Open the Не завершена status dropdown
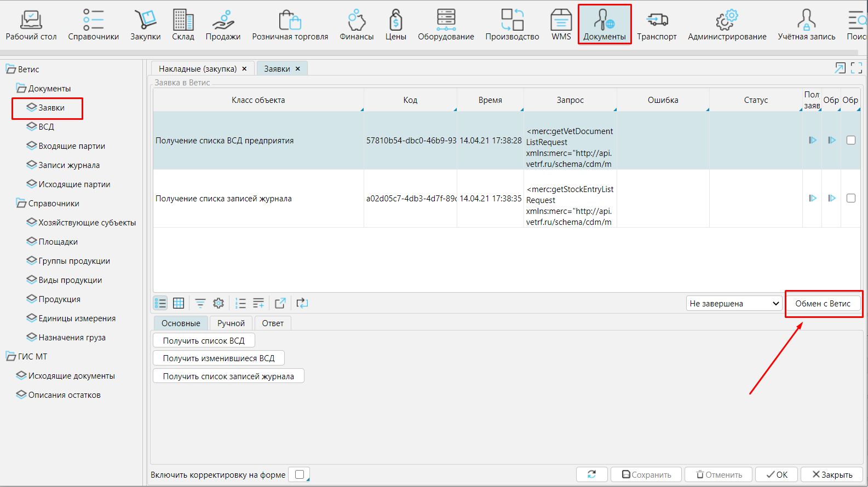The width and height of the screenshot is (868, 487). click(734, 303)
